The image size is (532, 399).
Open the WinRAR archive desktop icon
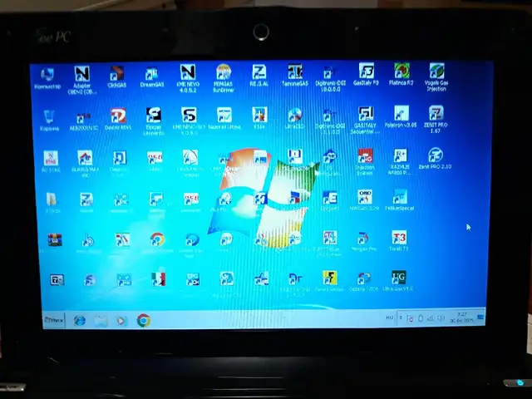[x=54, y=240]
